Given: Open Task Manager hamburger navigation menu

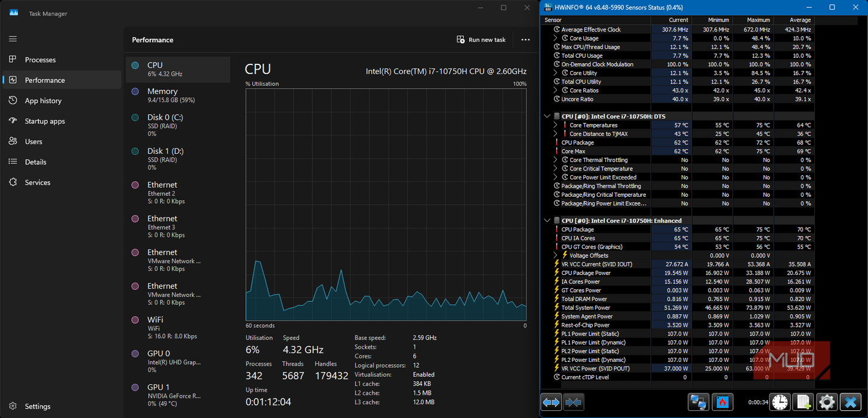Looking at the screenshot, I should click(13, 39).
